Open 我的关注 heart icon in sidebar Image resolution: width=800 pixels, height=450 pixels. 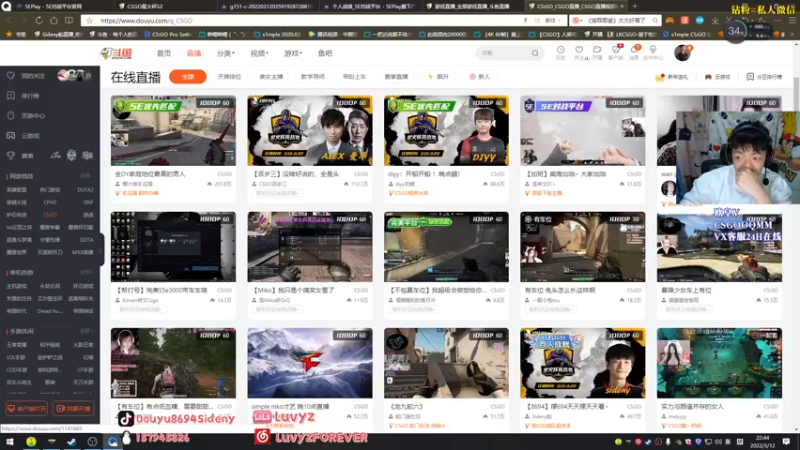click(x=11, y=76)
